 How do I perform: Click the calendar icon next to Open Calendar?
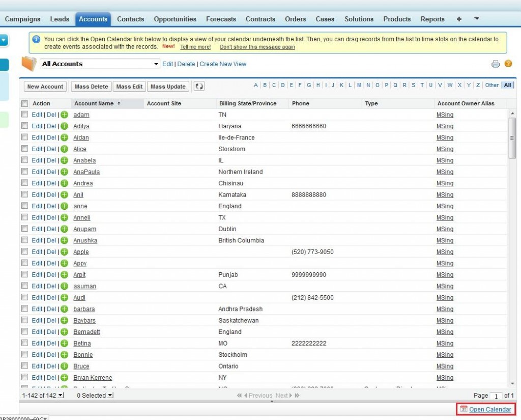[464, 409]
